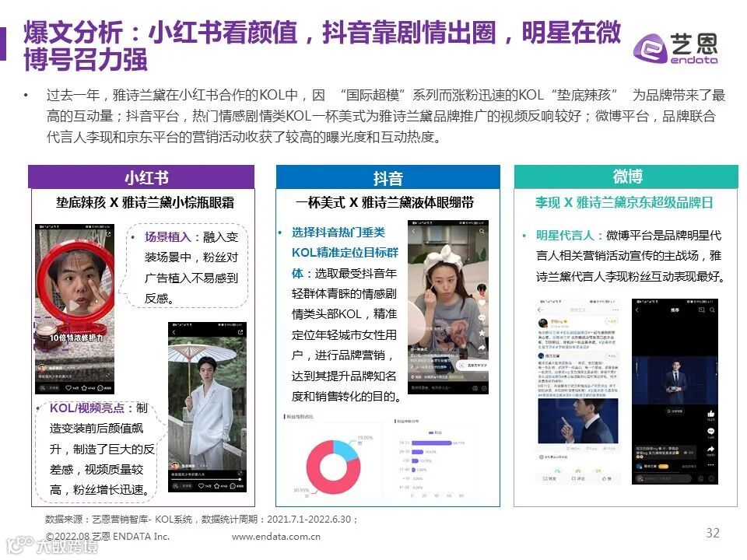Tap the back arrow in the dark Weibo video screenshot
747x560 pixels.
coord(637,310)
